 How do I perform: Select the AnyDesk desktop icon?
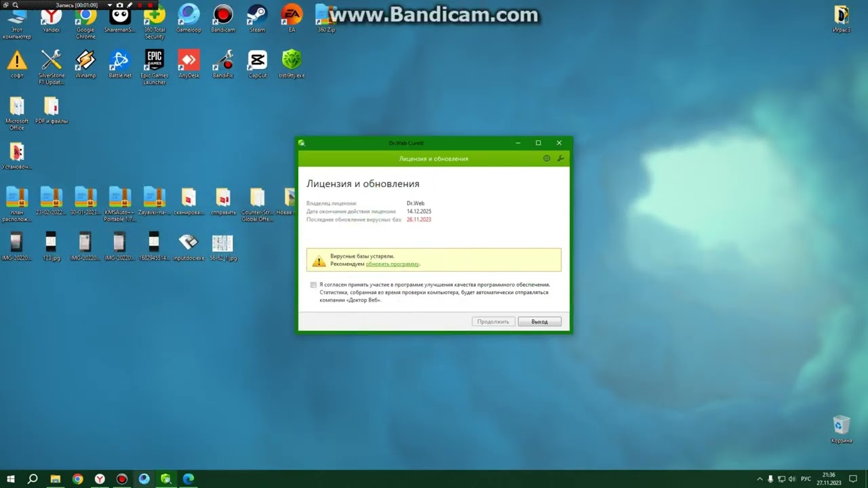189,64
